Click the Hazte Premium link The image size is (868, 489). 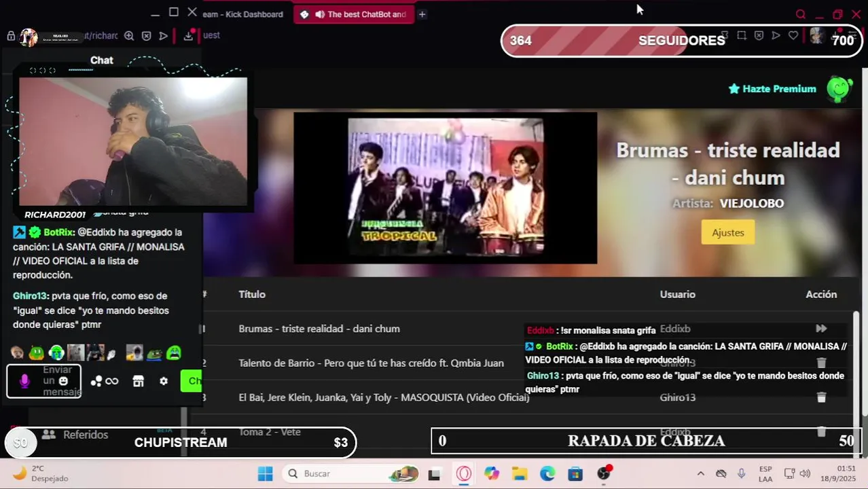[772, 89]
